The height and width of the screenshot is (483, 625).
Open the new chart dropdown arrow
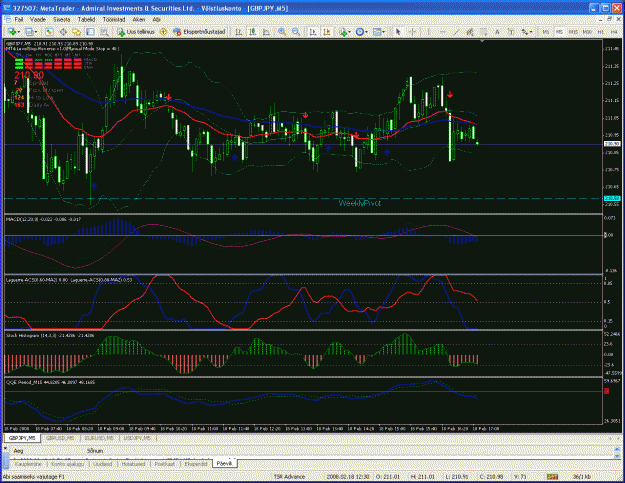pyautogui.click(x=19, y=32)
